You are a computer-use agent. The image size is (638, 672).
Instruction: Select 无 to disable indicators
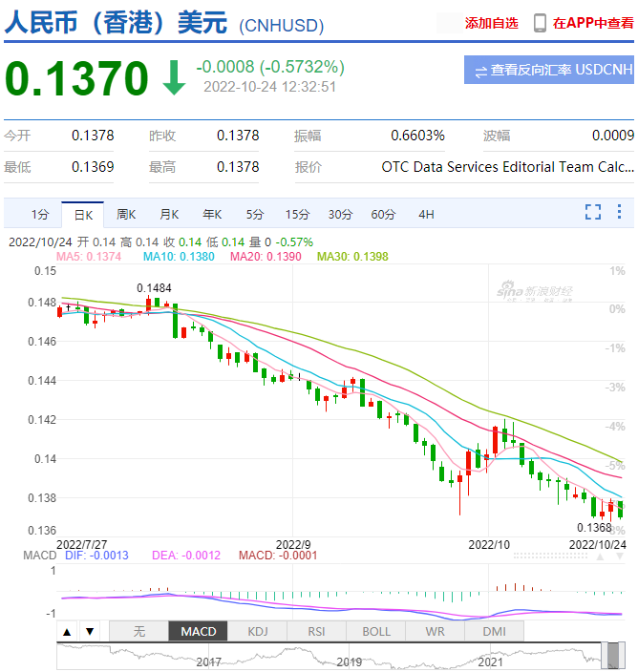coord(139,632)
